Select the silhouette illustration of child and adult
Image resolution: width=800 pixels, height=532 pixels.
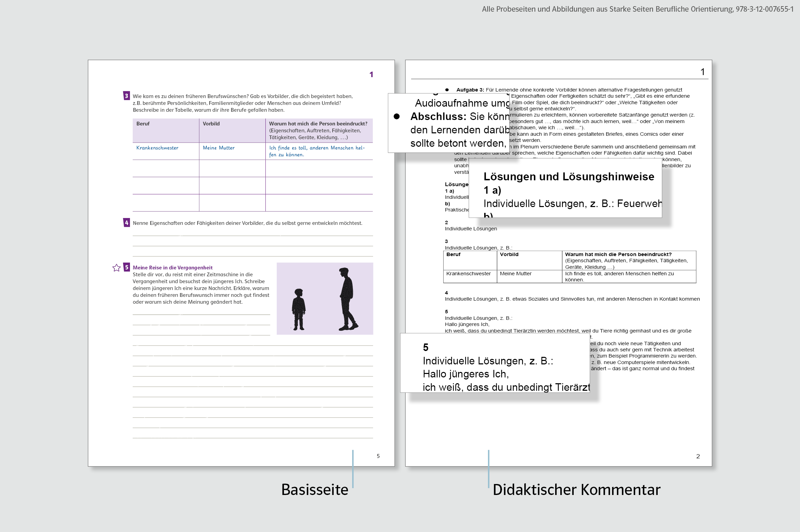tap(325, 299)
